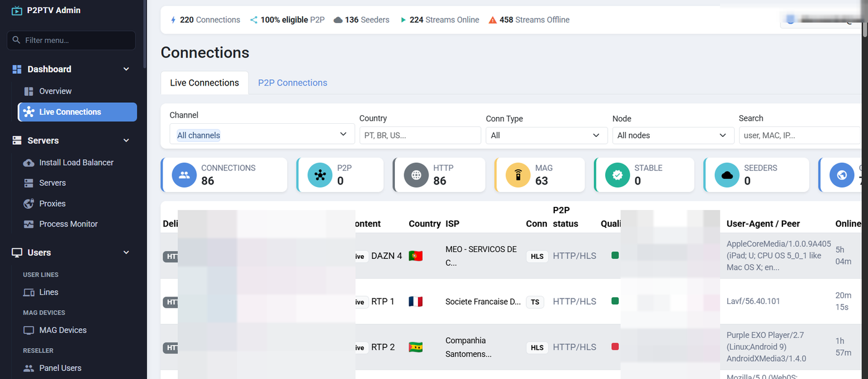Click the Proxies globe icon
Image resolution: width=868 pixels, height=379 pixels.
click(29, 203)
